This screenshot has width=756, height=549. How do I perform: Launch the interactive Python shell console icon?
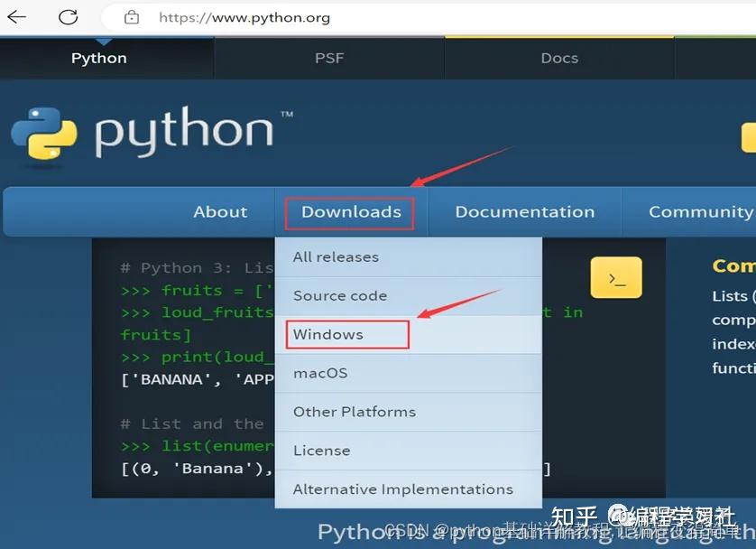click(x=616, y=279)
